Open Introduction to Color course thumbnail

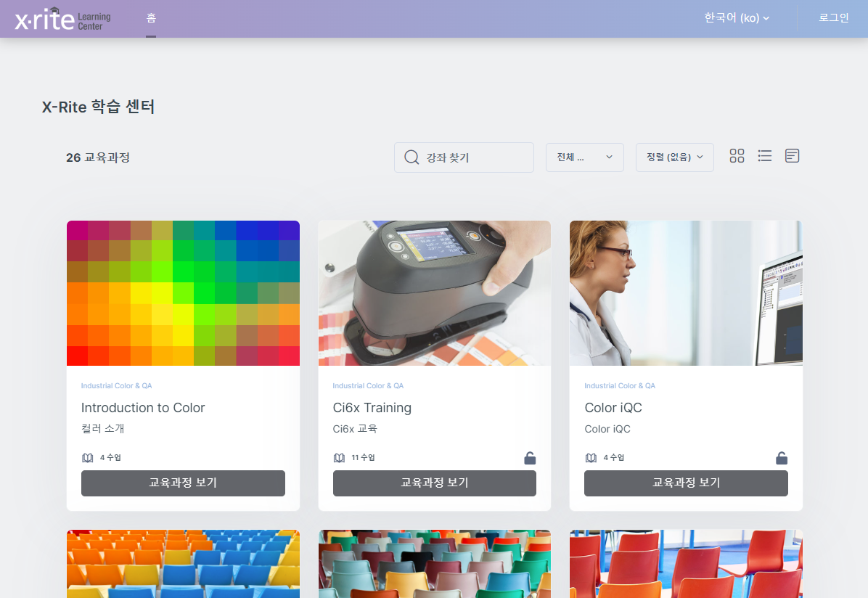[183, 293]
